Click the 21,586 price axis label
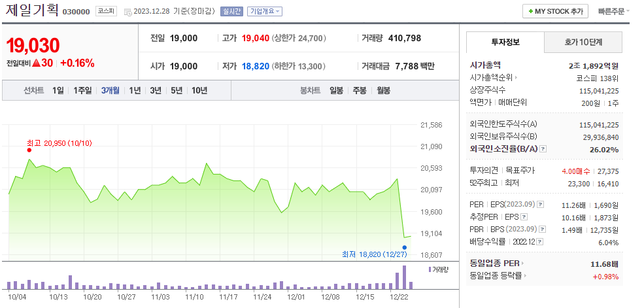This screenshot has height=308, width=644. [x=432, y=125]
